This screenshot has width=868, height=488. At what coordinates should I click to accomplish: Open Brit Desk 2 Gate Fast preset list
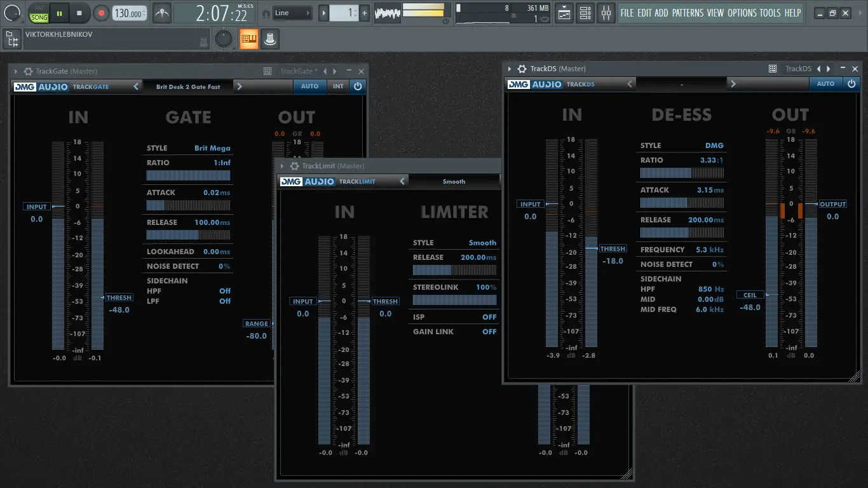[x=188, y=86]
